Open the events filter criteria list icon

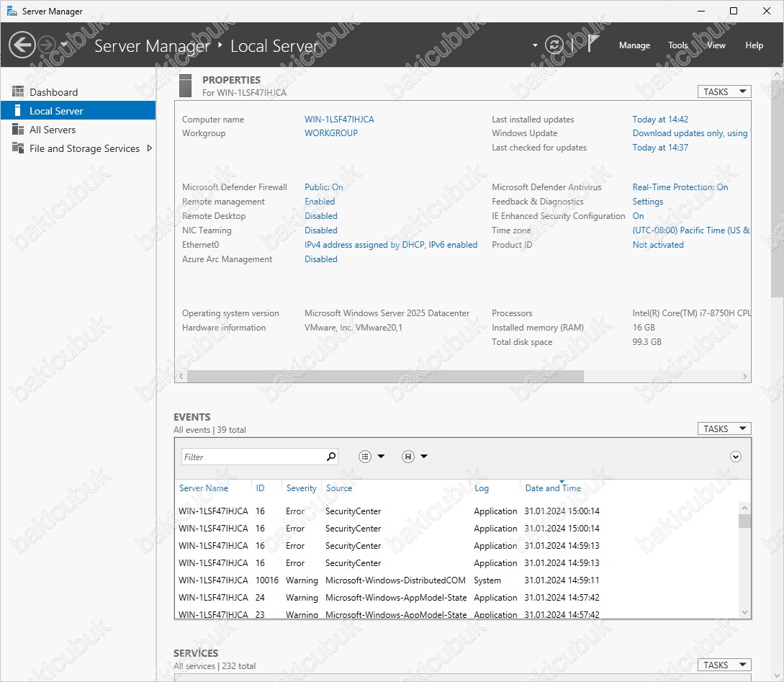point(365,457)
